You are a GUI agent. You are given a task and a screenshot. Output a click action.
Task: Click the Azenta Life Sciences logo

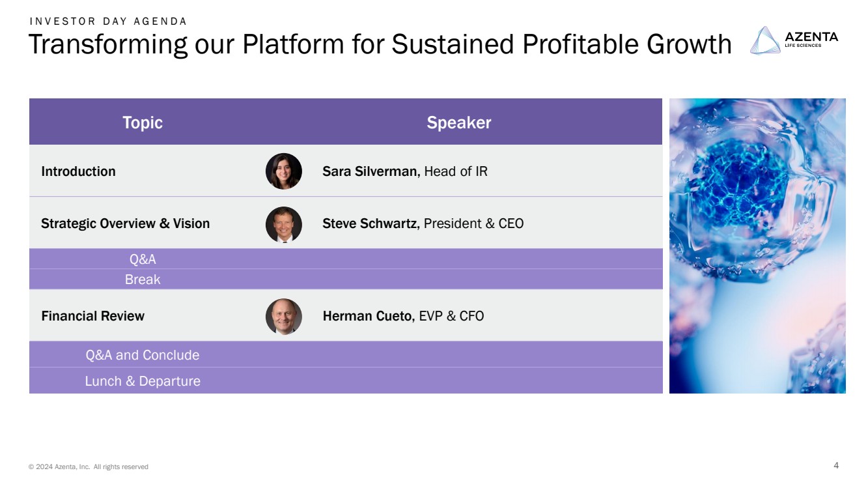pos(794,40)
